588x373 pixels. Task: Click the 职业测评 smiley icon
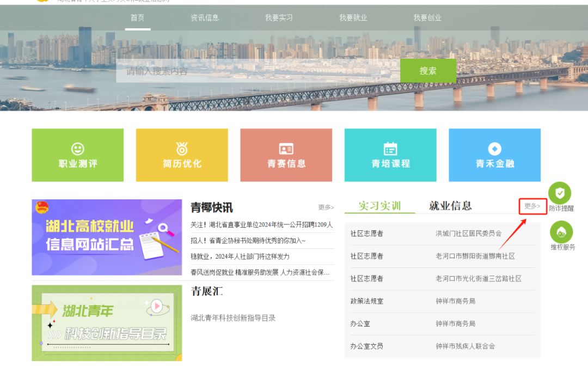click(x=78, y=149)
